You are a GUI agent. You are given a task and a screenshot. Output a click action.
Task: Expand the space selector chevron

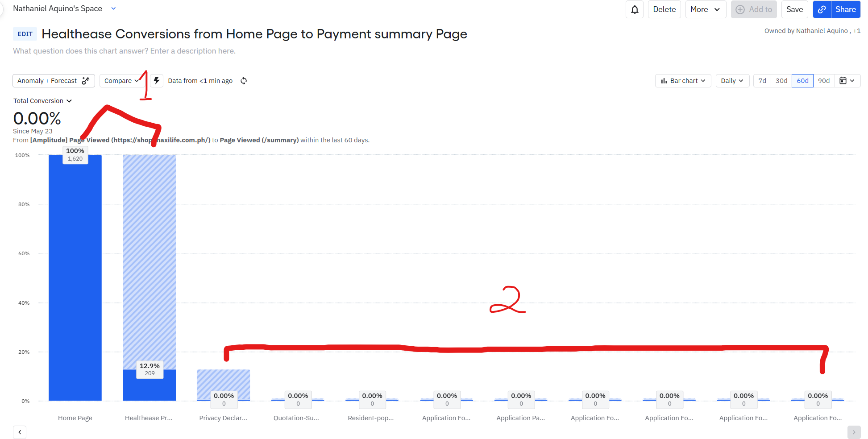pyautogui.click(x=113, y=8)
